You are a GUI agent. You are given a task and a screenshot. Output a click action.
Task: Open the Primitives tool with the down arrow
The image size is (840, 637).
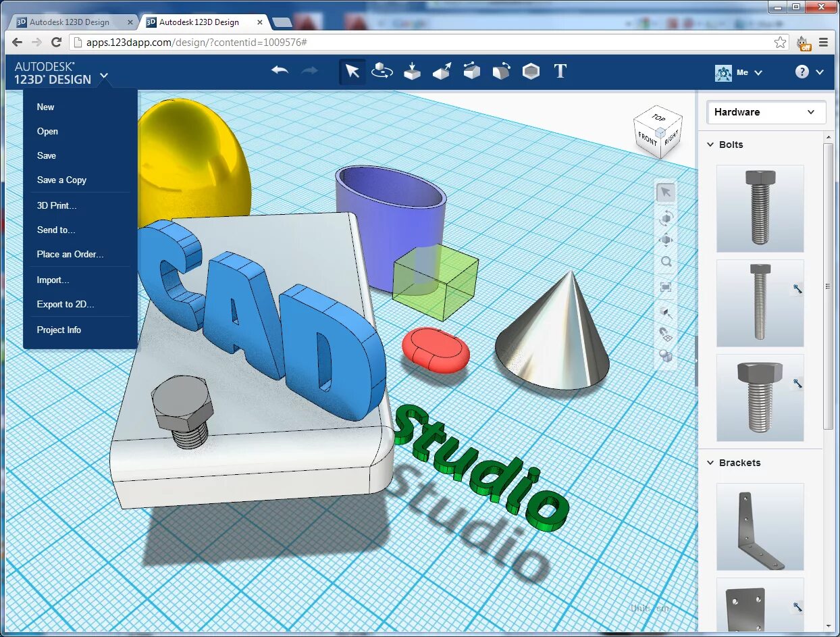[x=412, y=71]
